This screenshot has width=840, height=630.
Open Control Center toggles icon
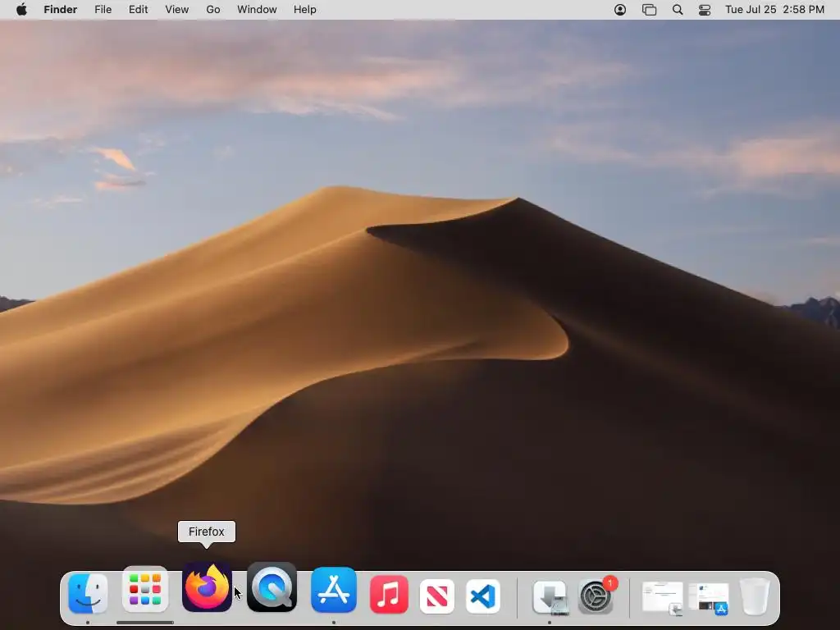pyautogui.click(x=705, y=10)
